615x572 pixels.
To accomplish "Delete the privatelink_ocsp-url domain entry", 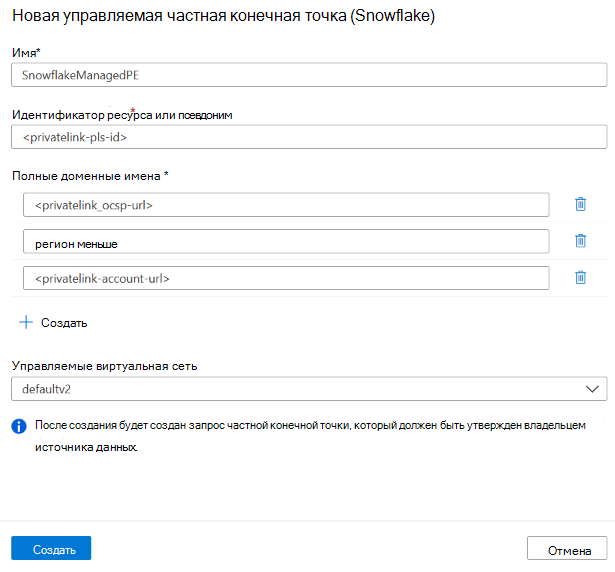I will (580, 204).
